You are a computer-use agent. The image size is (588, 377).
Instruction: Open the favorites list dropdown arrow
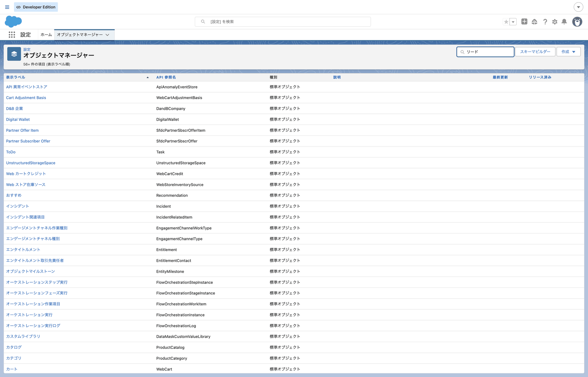click(513, 22)
